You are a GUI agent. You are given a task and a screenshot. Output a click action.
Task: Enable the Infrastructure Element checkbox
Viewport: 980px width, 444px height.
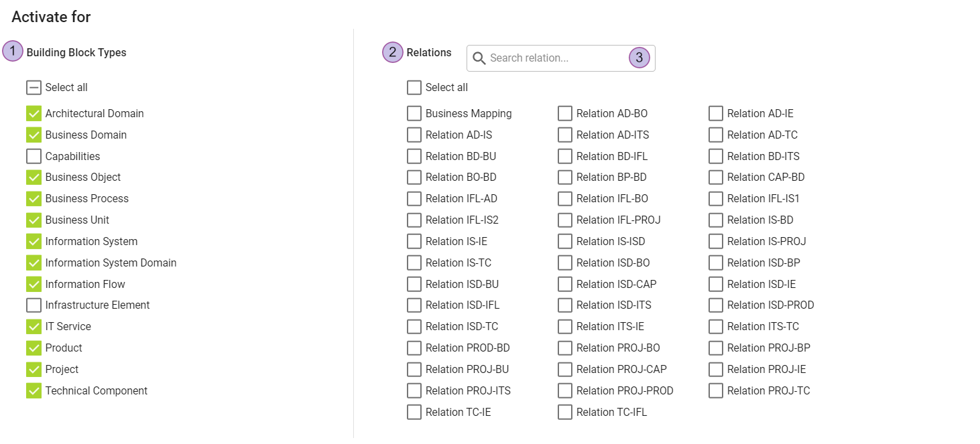pyautogui.click(x=34, y=305)
